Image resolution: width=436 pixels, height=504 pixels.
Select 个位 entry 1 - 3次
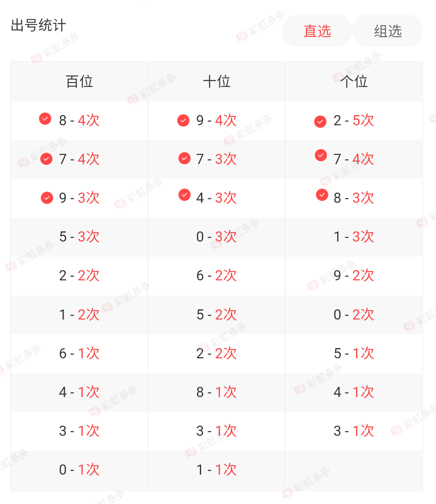point(354,237)
